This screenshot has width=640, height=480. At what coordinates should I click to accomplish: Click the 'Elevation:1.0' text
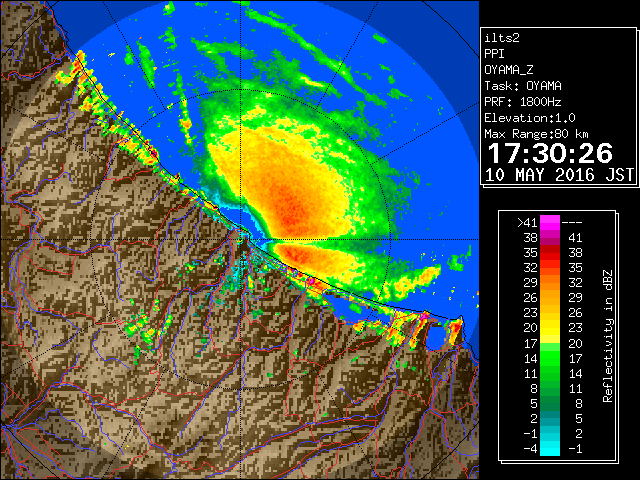click(530, 118)
